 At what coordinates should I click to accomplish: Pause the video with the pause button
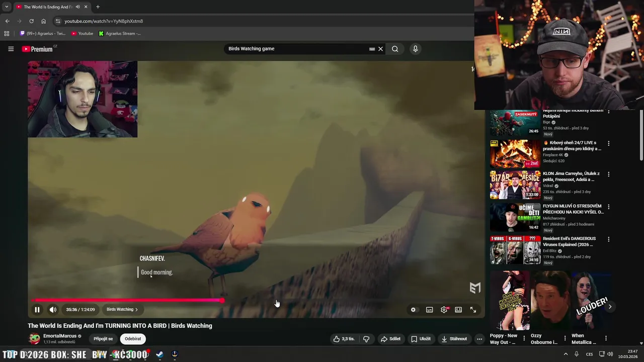[x=37, y=310]
